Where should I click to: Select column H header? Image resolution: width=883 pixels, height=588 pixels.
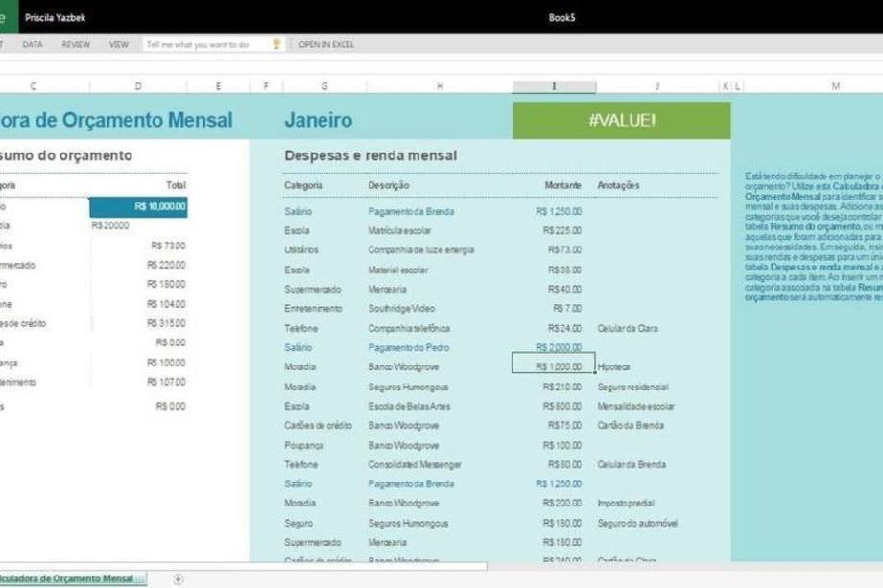440,86
